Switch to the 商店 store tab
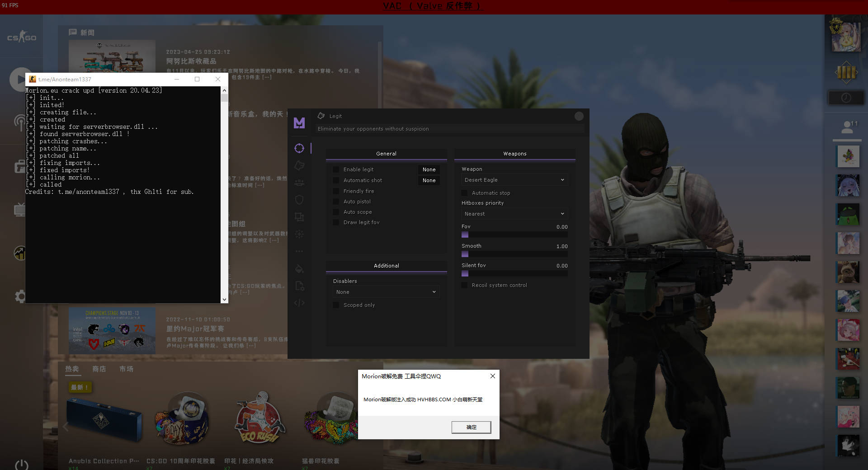Screen dimensions: 868x470 click(99, 369)
